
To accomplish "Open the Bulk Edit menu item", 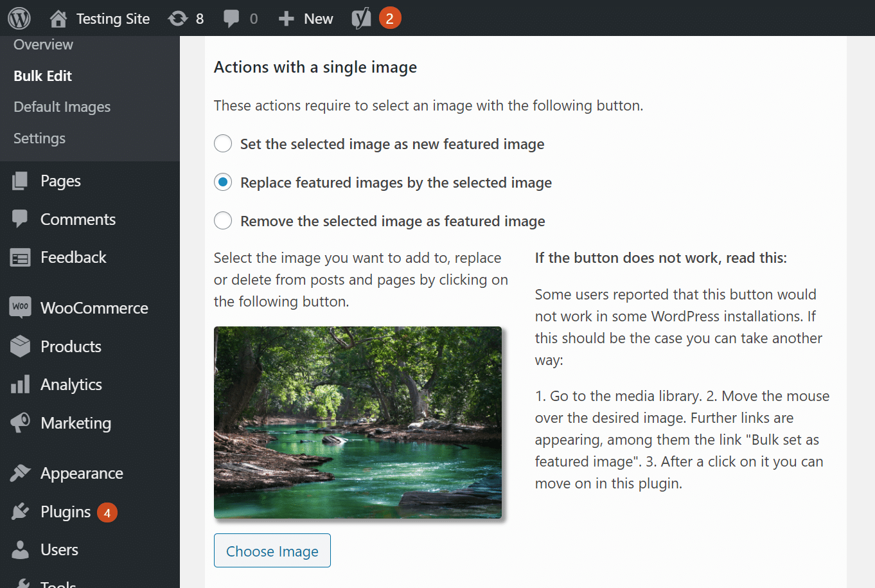I will pyautogui.click(x=41, y=75).
